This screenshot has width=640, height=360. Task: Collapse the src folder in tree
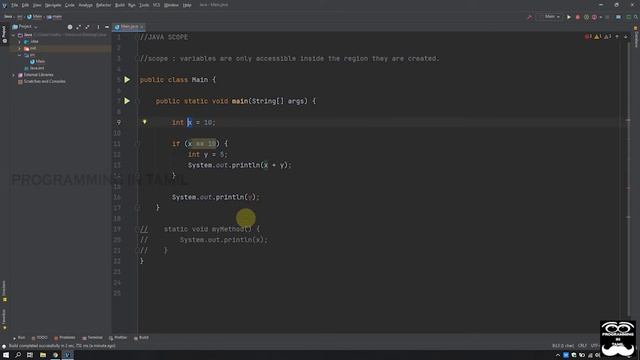click(20, 55)
